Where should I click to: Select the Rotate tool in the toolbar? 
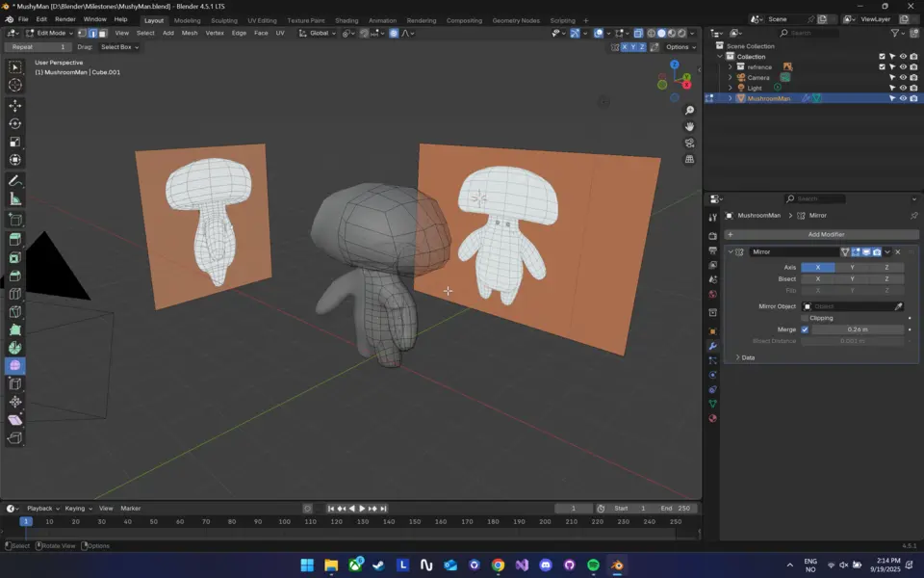pyautogui.click(x=15, y=124)
